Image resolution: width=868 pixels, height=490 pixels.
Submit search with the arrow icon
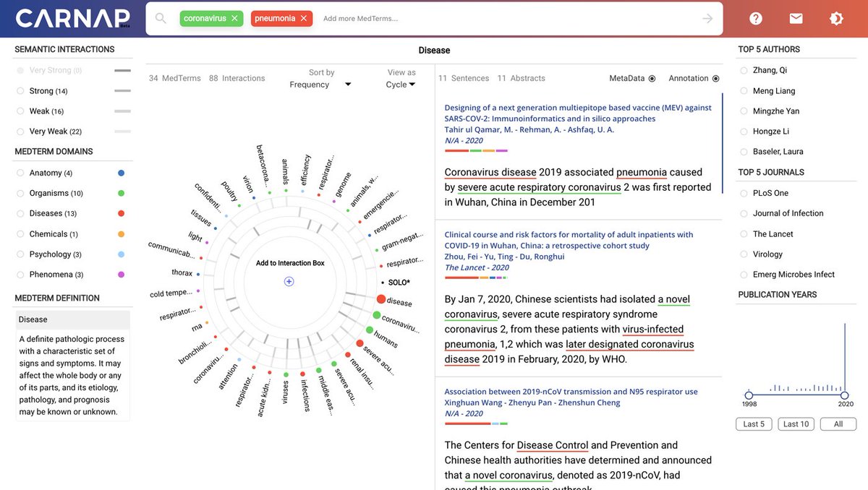707,17
